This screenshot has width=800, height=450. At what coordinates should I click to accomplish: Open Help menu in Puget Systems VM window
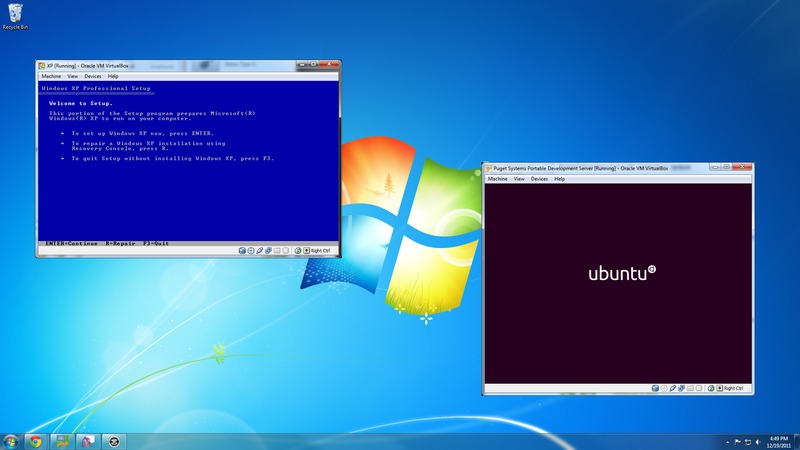click(560, 179)
